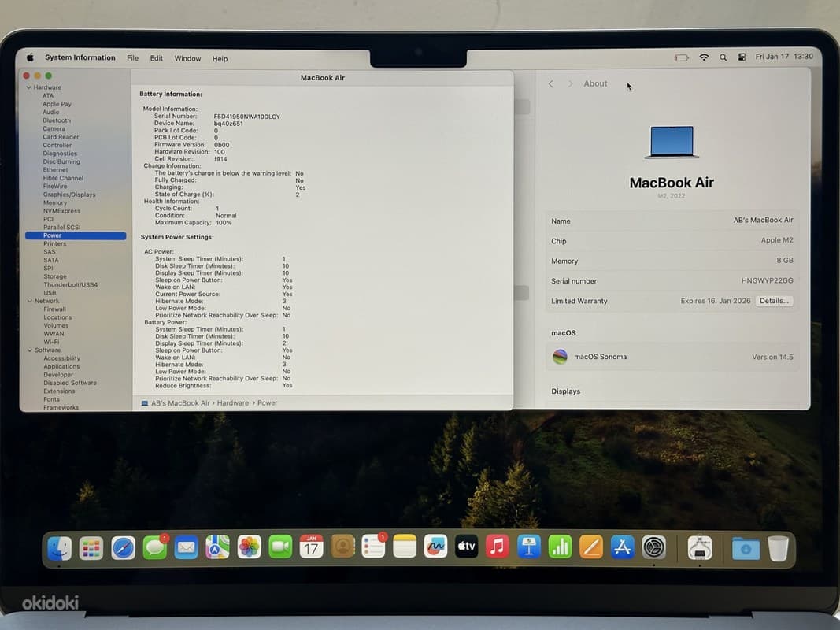
Task: Open the Edit menu
Action: [x=157, y=57]
